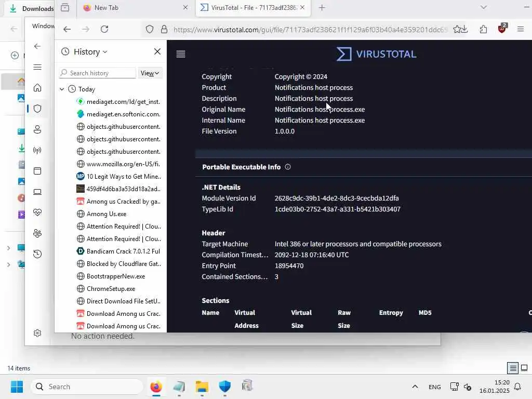The image size is (532, 399).
Task: Open the history View dropdown
Action: click(150, 73)
